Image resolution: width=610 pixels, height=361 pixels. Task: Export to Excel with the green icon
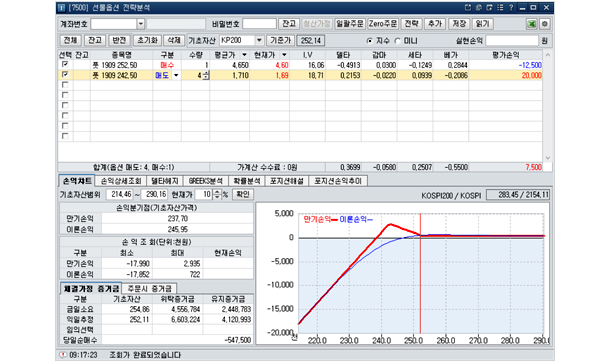(531, 24)
